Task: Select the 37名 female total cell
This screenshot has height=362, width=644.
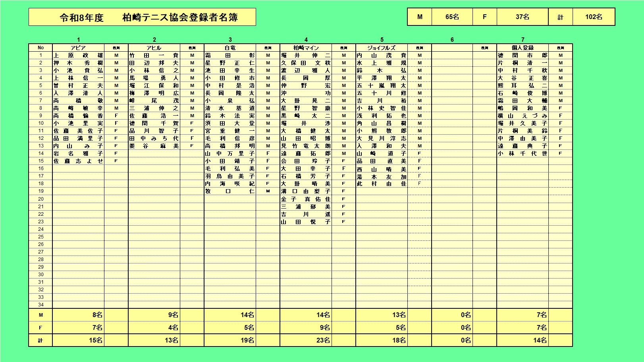Action: pyautogui.click(x=522, y=17)
